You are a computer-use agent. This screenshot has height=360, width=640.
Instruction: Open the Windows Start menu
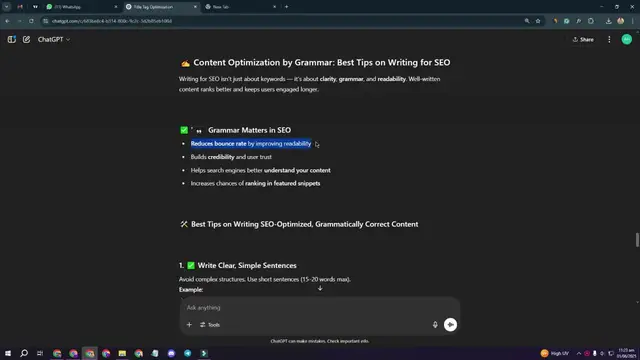[8, 353]
